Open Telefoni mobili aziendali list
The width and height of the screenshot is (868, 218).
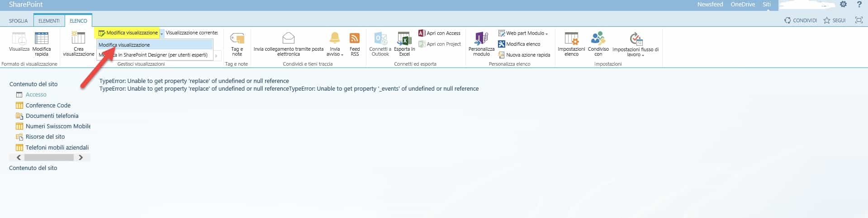pos(57,147)
